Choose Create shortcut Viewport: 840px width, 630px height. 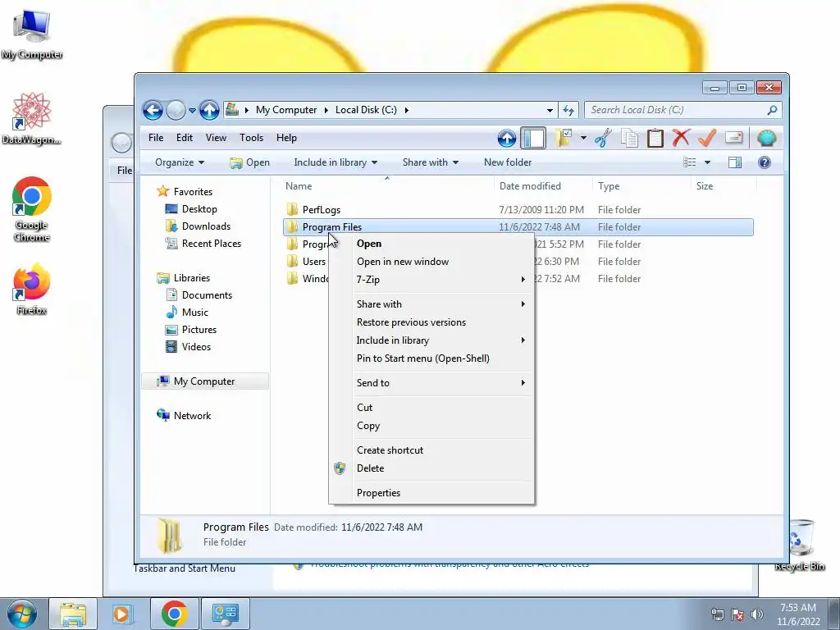[x=431, y=450]
